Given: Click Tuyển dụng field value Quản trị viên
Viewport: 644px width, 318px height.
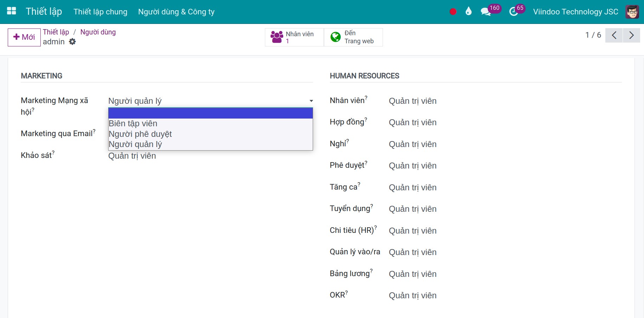Looking at the screenshot, I should [412, 209].
